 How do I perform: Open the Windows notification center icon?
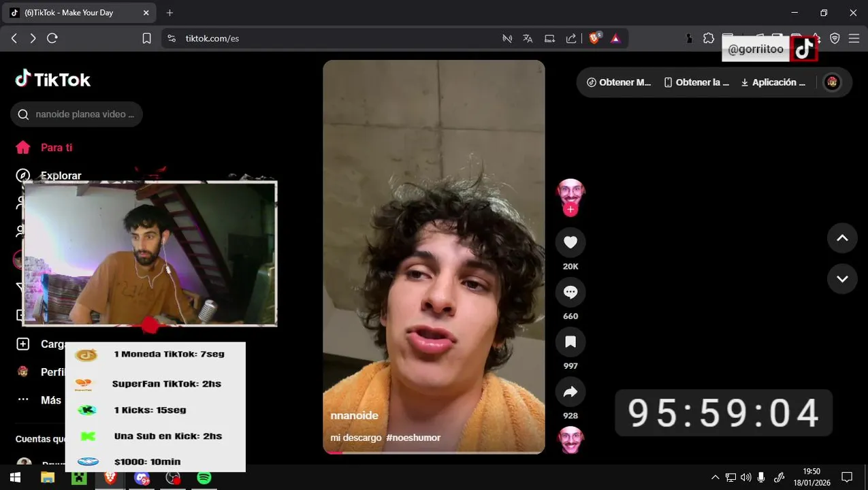(x=847, y=478)
